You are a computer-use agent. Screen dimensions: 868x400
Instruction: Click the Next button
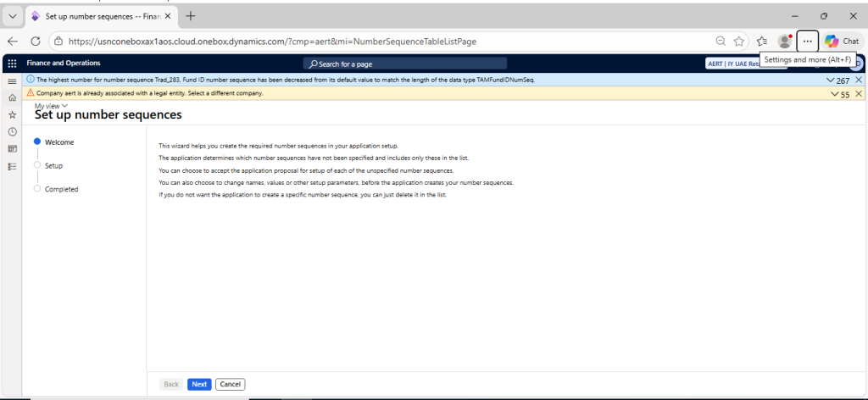(x=199, y=384)
